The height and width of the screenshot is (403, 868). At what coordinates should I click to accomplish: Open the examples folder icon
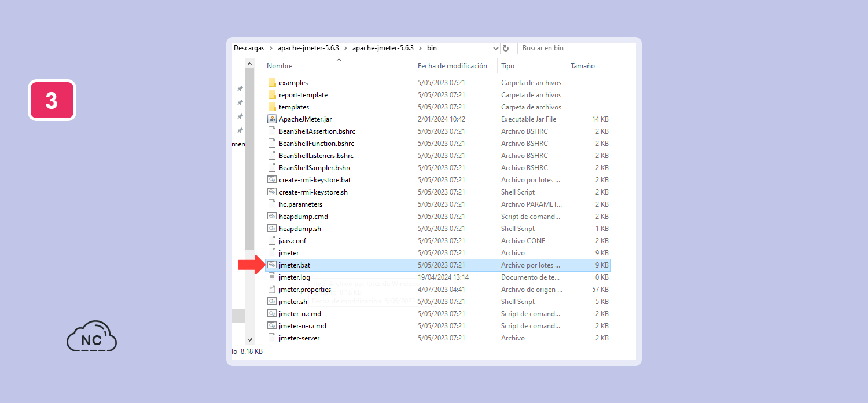(x=272, y=82)
